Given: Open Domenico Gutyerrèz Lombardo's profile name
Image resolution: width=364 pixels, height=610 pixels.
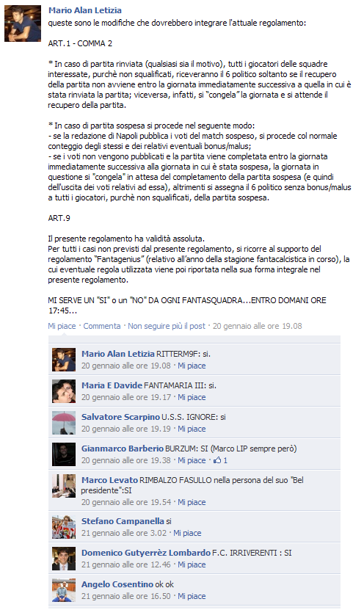Looking at the screenshot, I should (146, 553).
